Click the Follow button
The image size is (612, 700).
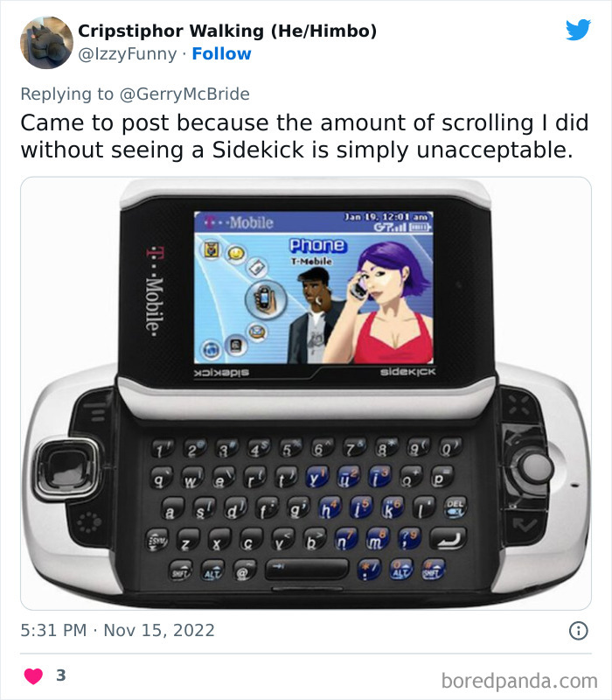click(220, 53)
